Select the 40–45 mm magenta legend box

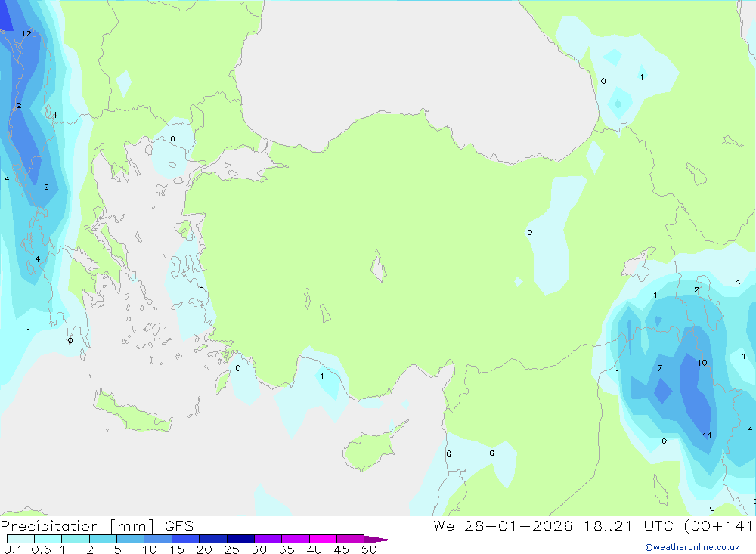coord(323,539)
